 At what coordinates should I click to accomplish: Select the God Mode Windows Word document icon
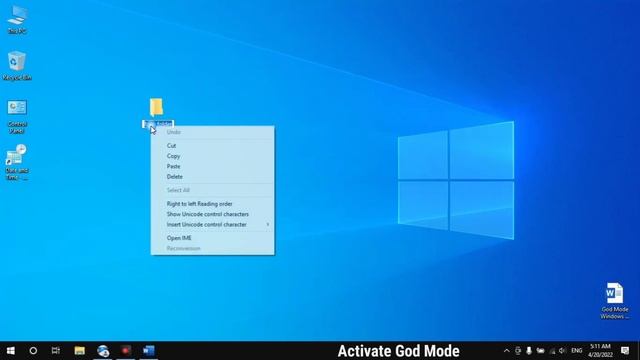click(614, 301)
